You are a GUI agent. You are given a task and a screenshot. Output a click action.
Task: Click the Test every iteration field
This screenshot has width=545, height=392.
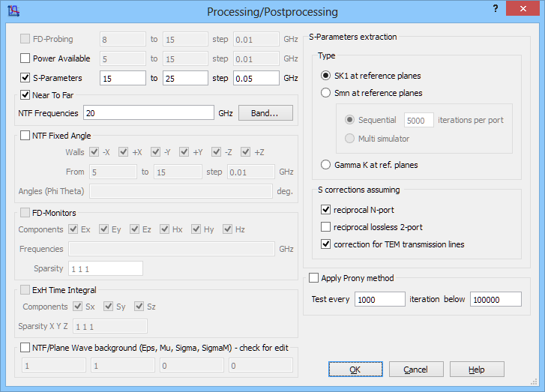(x=379, y=299)
